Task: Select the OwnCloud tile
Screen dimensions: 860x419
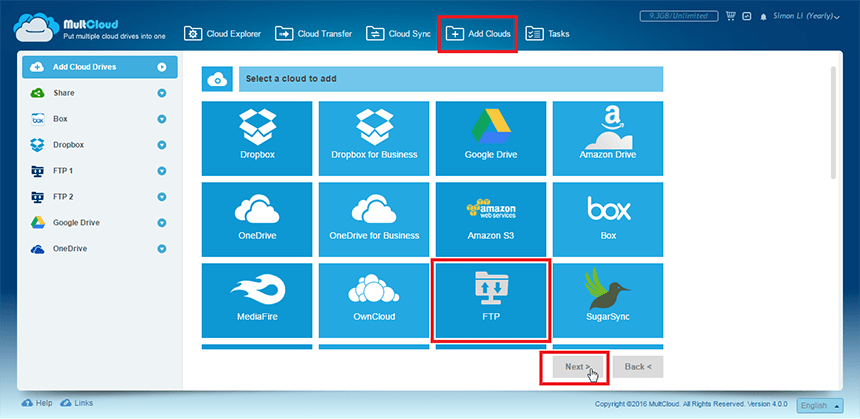Action: click(x=374, y=301)
